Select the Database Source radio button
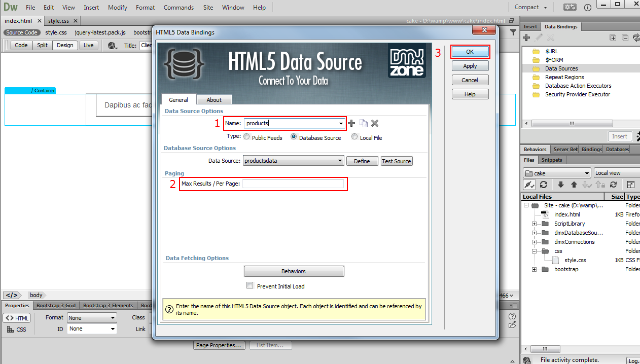The image size is (640, 364). (x=294, y=137)
